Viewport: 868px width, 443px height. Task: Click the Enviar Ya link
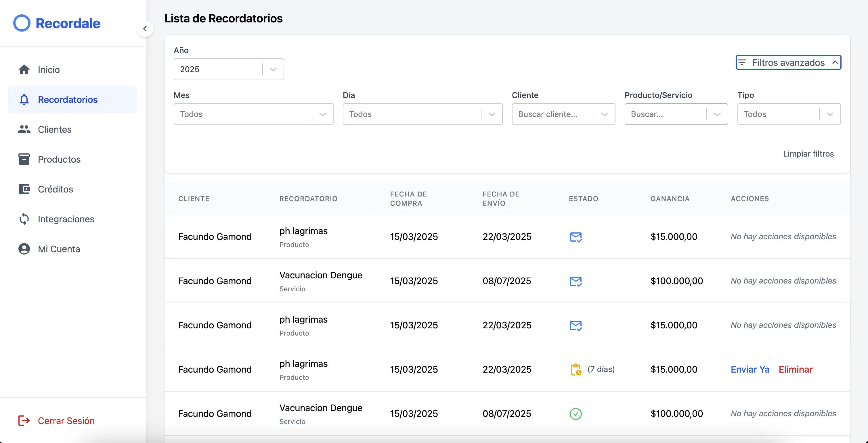[750, 370]
